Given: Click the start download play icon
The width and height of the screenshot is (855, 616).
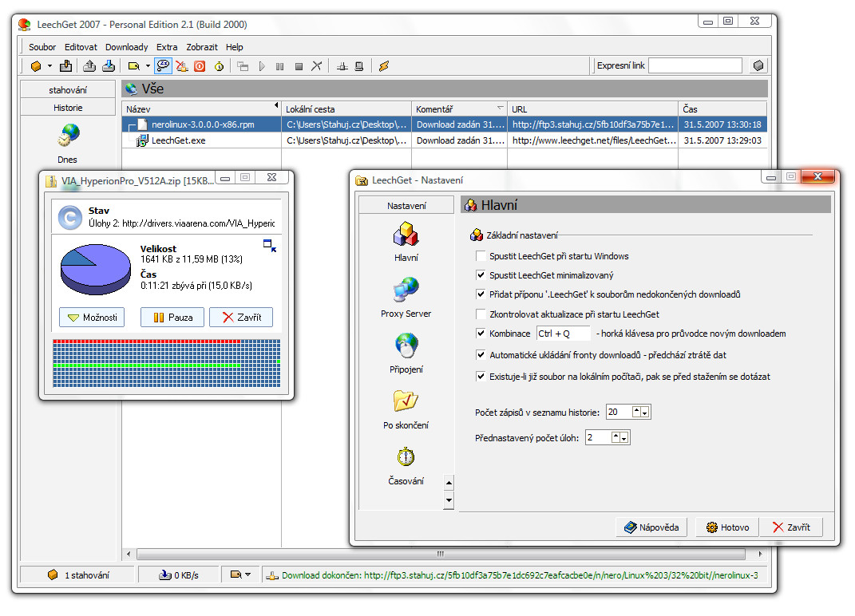Looking at the screenshot, I should [262, 66].
